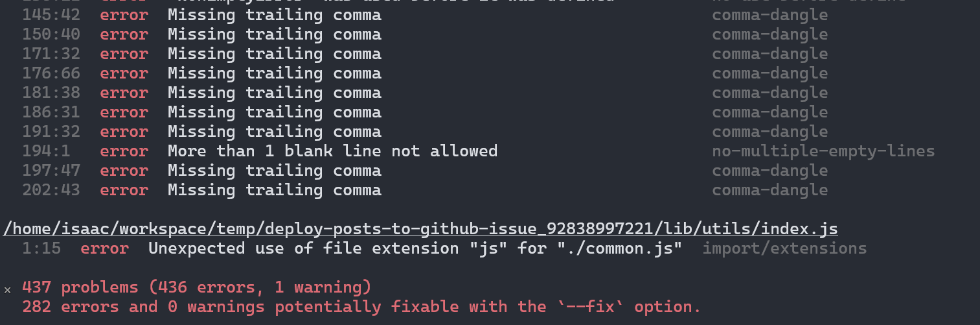Click line position 171:32
The height and width of the screenshot is (325, 980).
[x=51, y=54]
